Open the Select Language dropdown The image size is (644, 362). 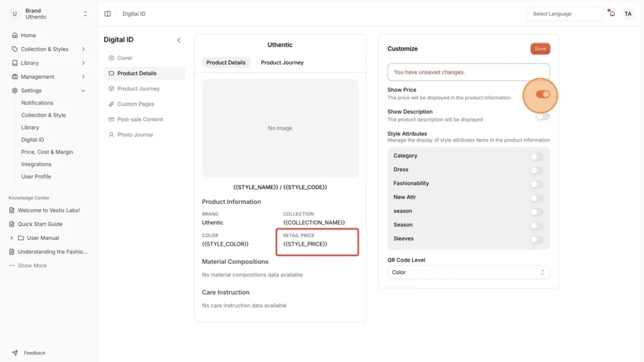[x=564, y=14]
